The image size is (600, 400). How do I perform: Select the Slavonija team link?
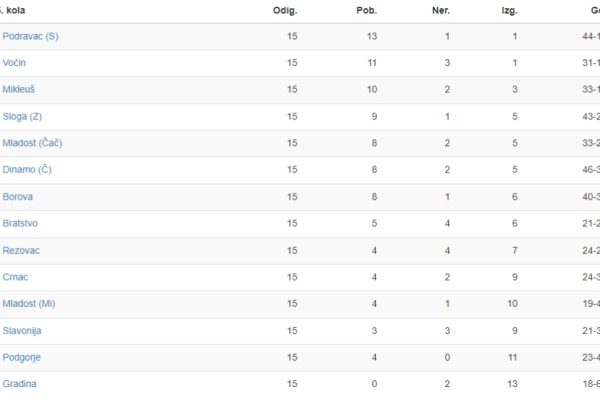[22, 330]
